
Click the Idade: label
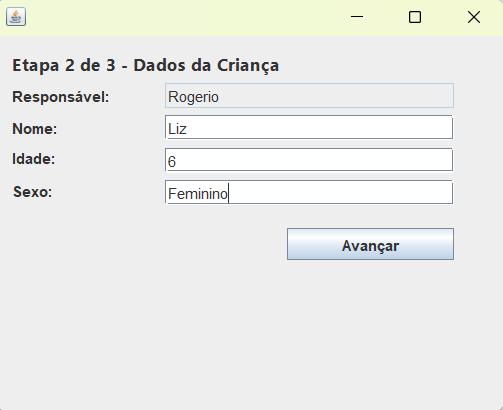[34, 159]
